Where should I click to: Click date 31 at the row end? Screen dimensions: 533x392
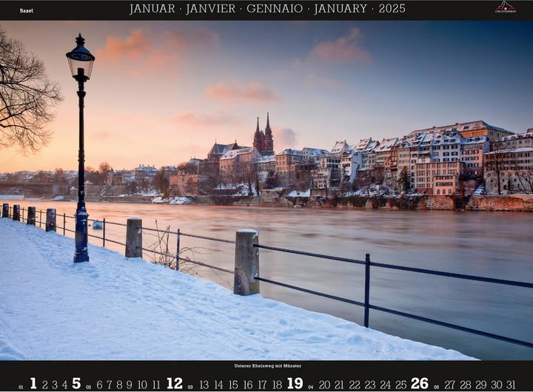tap(511, 385)
